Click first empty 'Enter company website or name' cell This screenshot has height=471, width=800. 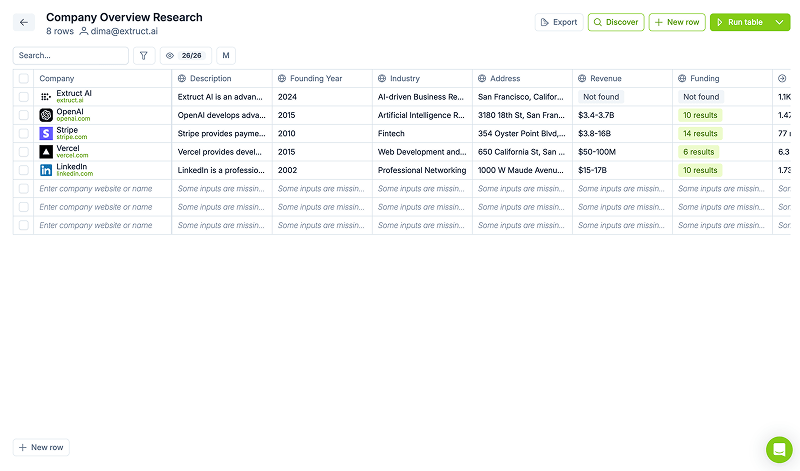coord(102,189)
